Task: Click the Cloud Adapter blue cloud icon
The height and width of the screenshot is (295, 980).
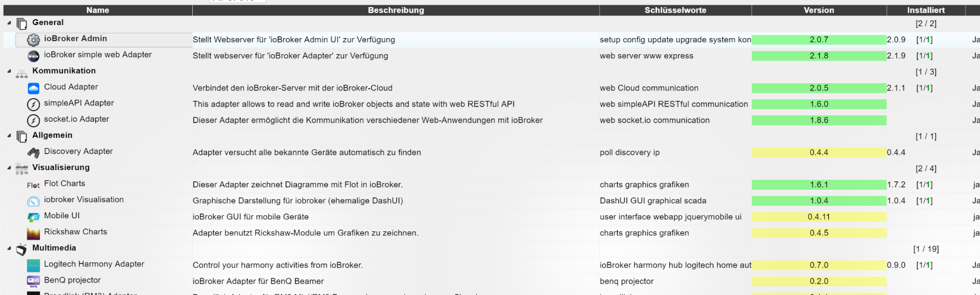Action: [x=33, y=88]
